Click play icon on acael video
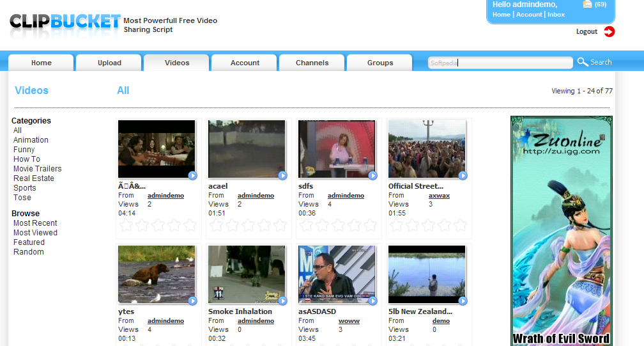The image size is (644, 346). (282, 175)
